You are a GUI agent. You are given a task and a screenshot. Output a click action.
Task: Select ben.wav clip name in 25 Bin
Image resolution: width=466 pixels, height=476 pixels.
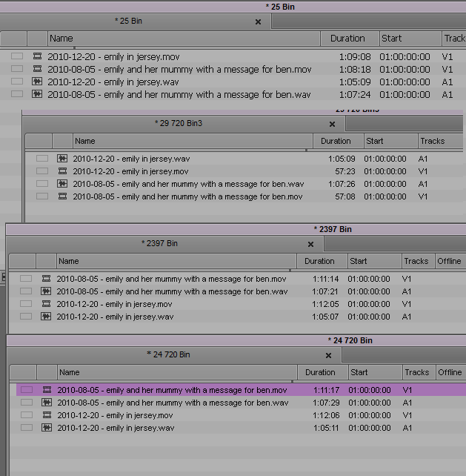coord(179,94)
